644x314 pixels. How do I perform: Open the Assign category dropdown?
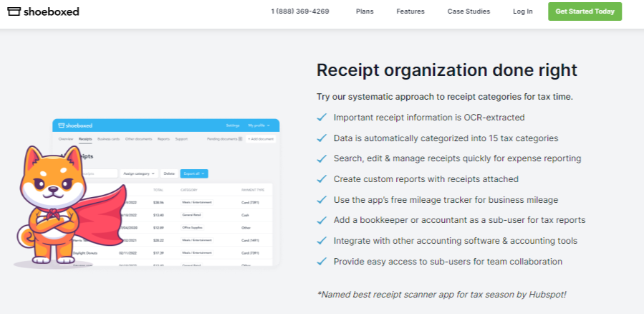139,174
